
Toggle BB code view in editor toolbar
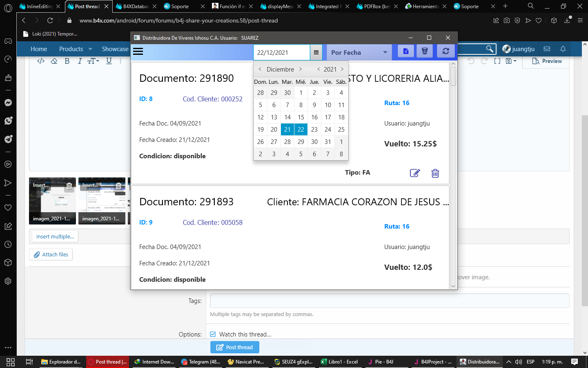41,61
